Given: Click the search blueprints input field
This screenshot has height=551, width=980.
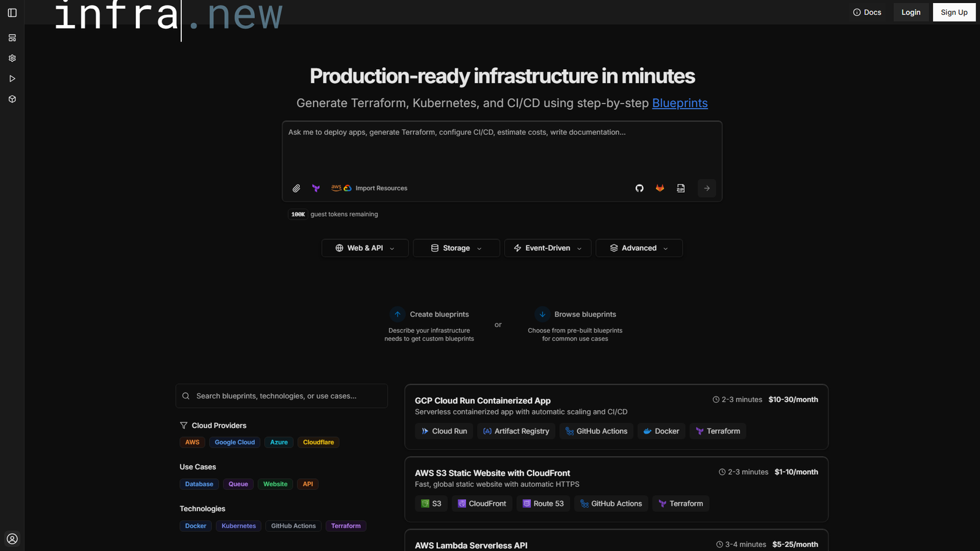Looking at the screenshot, I should click(282, 395).
